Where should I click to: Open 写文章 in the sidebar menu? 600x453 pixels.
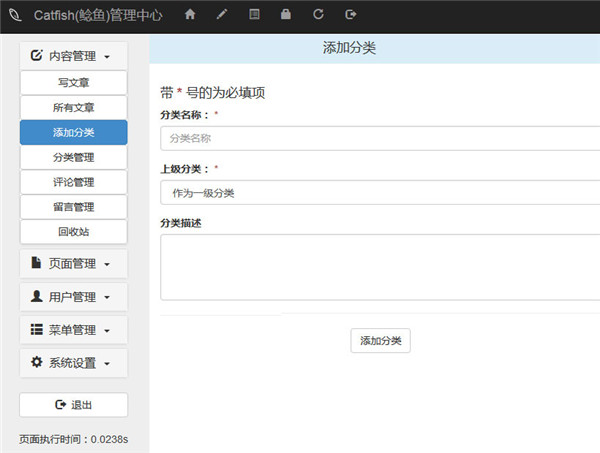pos(73,83)
